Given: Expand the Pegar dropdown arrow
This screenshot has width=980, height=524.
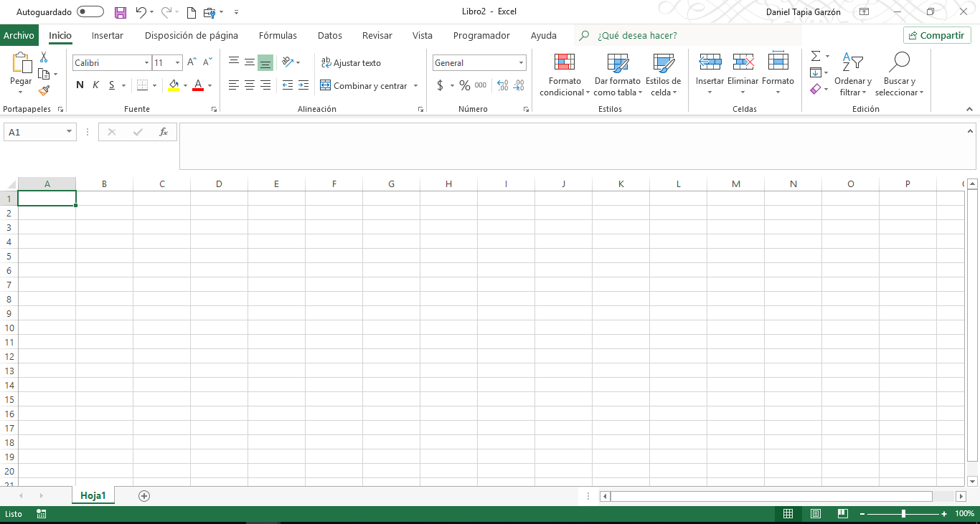Looking at the screenshot, I should coord(21,92).
